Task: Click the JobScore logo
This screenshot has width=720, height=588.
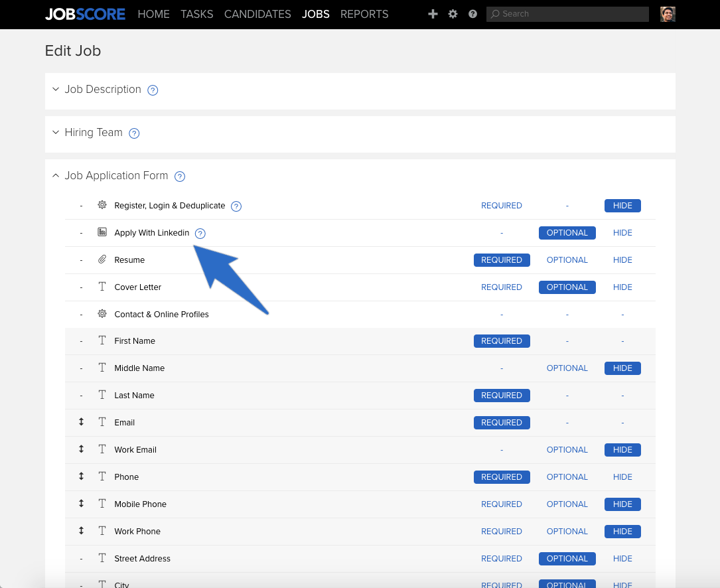Action: pos(85,14)
